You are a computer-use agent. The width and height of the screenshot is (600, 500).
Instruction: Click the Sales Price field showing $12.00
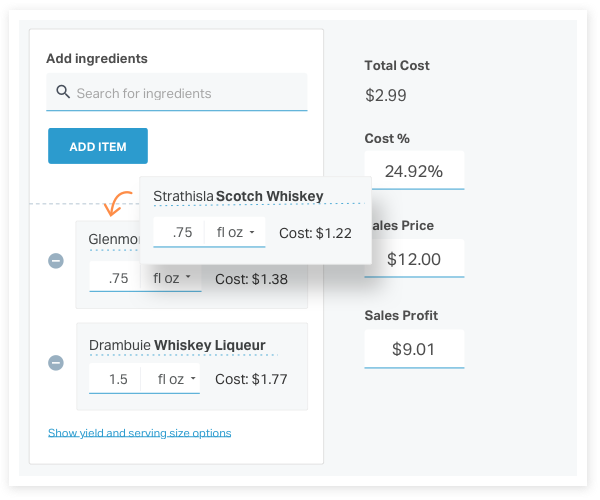(414, 259)
